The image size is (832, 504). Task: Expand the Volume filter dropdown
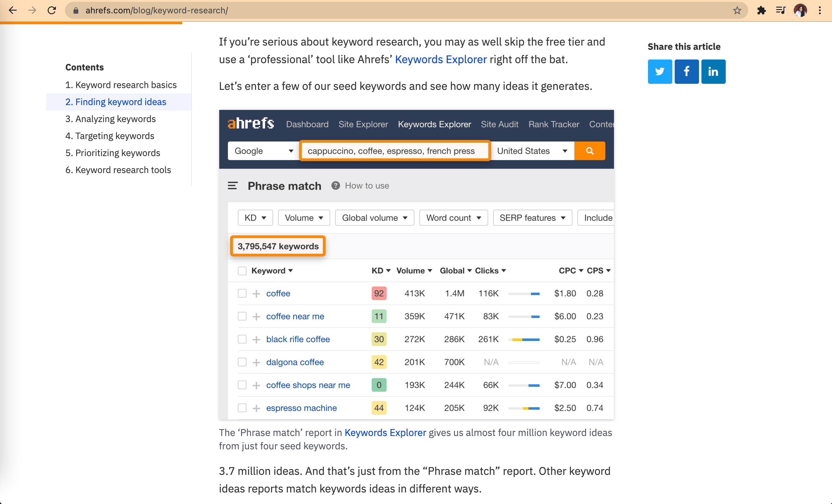pos(304,218)
